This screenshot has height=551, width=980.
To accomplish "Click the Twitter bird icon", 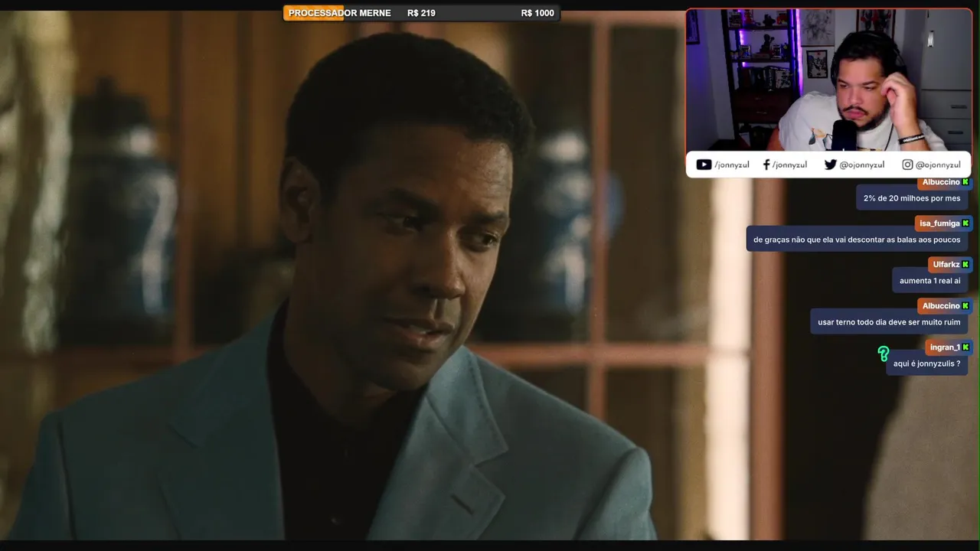I will (830, 165).
